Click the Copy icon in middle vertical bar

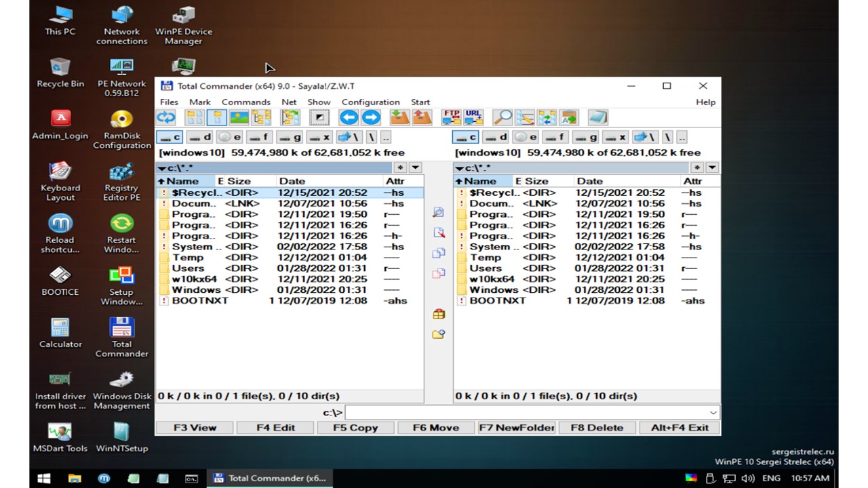point(439,253)
